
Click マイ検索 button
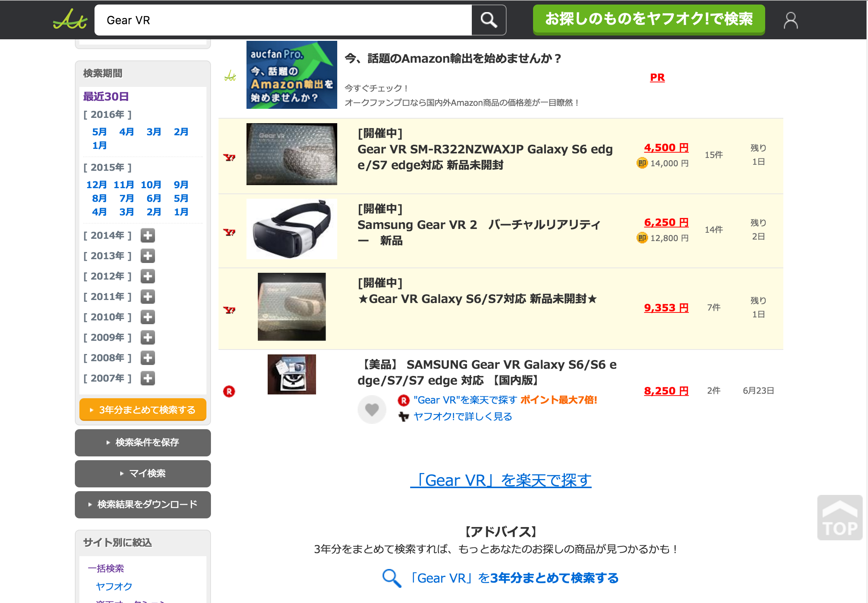(x=143, y=473)
